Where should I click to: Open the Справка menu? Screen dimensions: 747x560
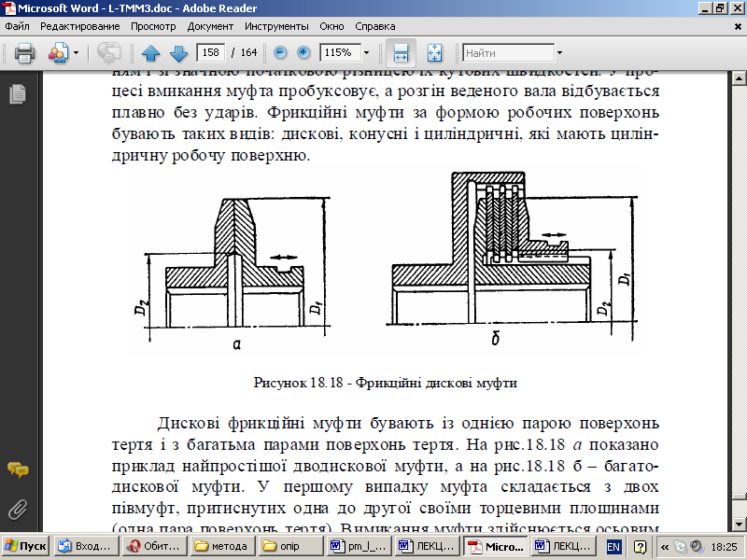click(x=375, y=27)
